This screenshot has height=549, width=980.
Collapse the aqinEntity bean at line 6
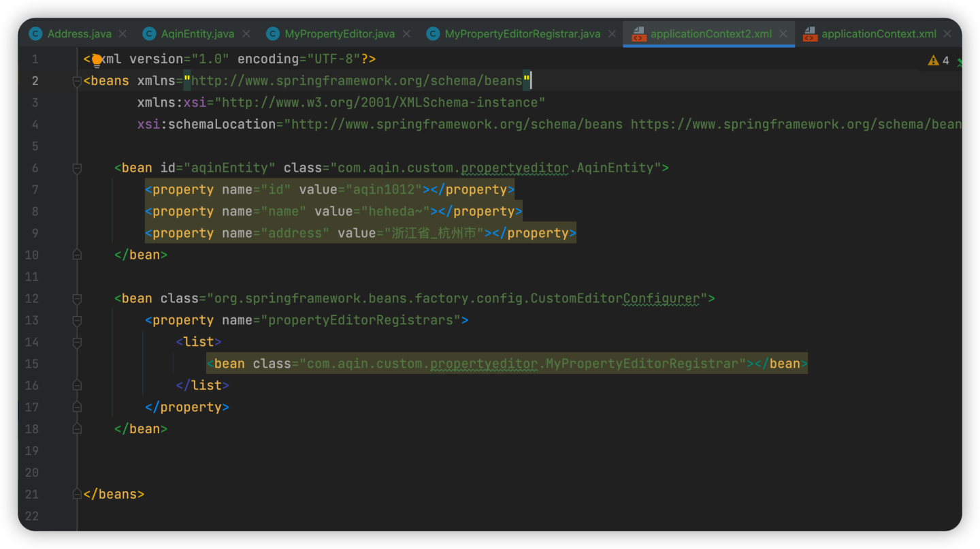point(77,168)
